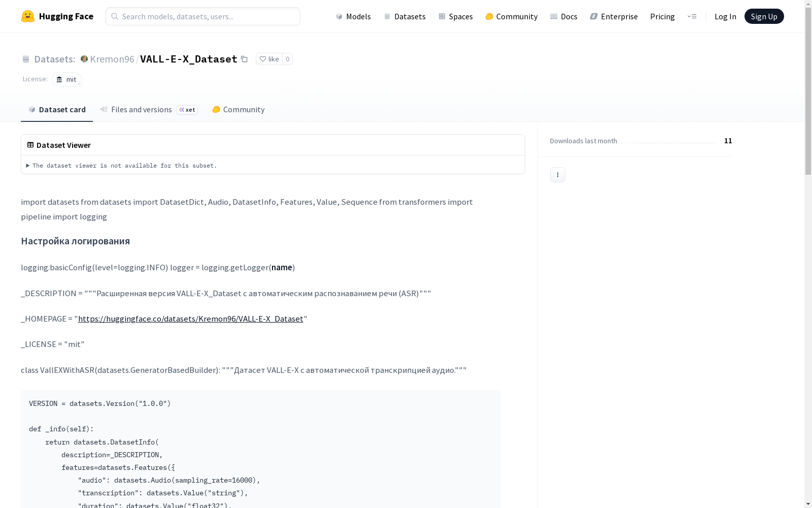The width and height of the screenshot is (812, 508).
Task: Click the code line with "sampling_rate=16000"
Action: (x=169, y=480)
